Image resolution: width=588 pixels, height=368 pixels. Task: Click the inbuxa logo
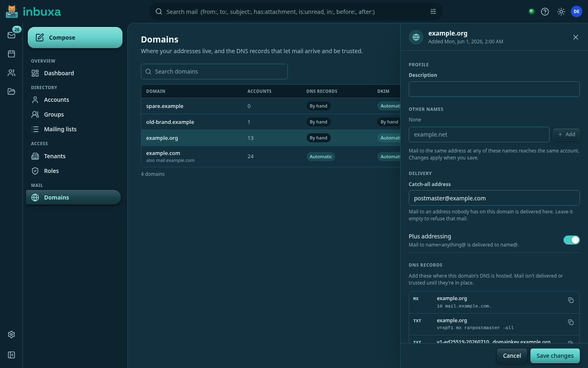[33, 11]
